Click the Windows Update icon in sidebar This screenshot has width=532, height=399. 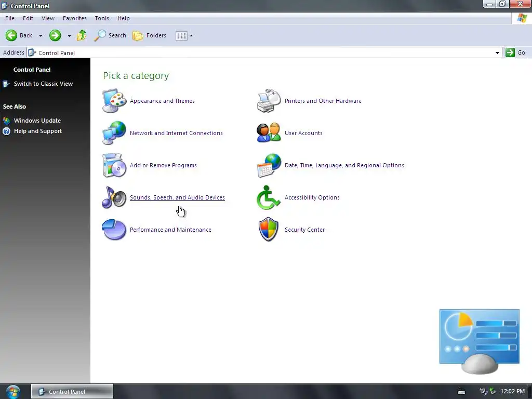point(6,121)
